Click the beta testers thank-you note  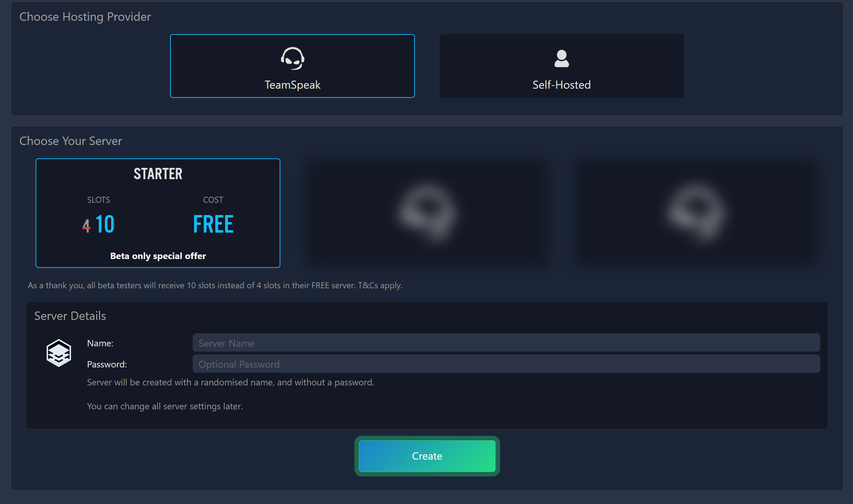pyautogui.click(x=215, y=285)
